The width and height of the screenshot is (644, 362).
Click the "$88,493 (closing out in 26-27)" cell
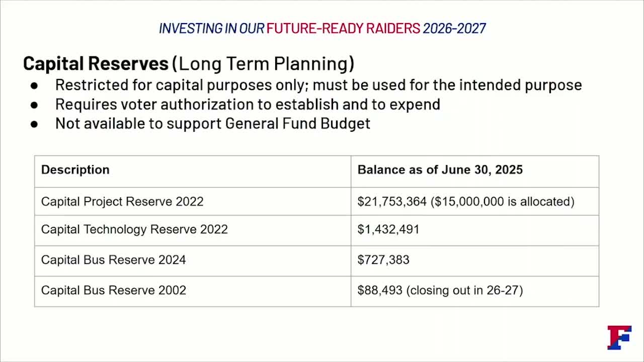tap(440, 291)
